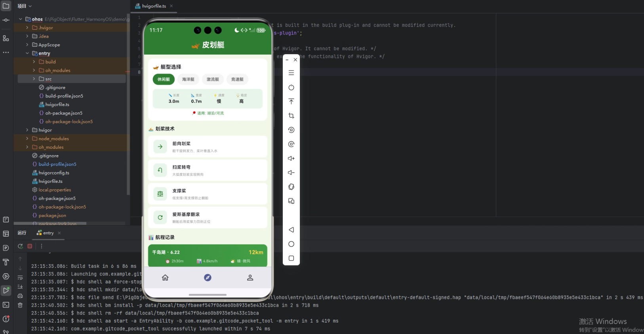Image resolution: width=644 pixels, height=334 pixels.
Task: Select the 运行 panel label
Action: (x=22, y=233)
